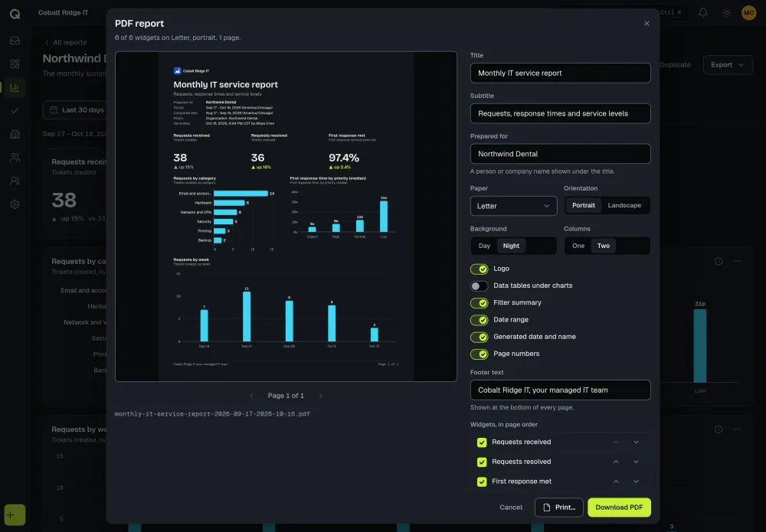Go to next preview page arrow
The width and height of the screenshot is (766, 532).
[x=320, y=396]
